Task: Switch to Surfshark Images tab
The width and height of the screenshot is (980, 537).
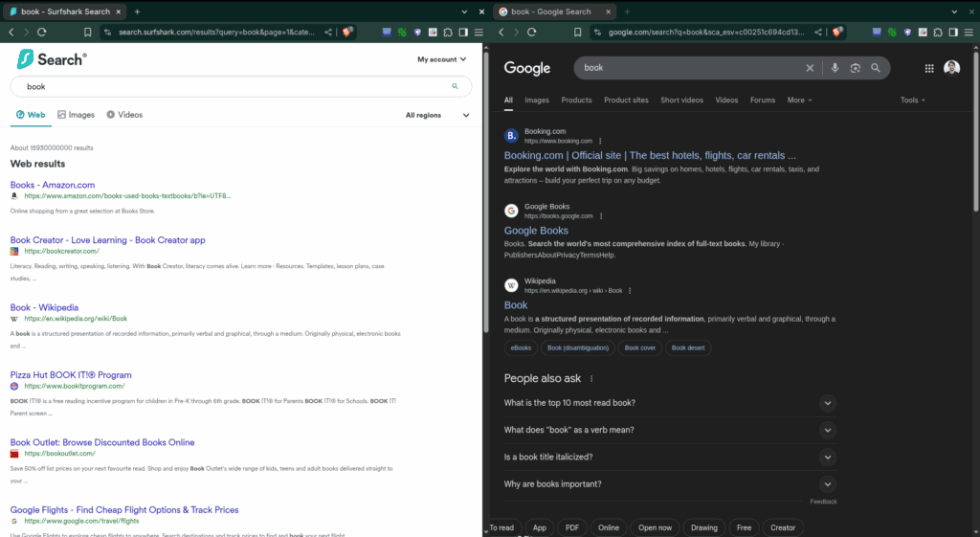Action: point(76,115)
